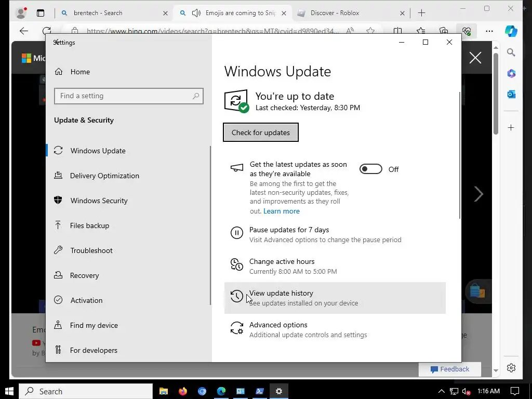
Task: Open Edge sidebar settings gear
Action: [511, 368]
